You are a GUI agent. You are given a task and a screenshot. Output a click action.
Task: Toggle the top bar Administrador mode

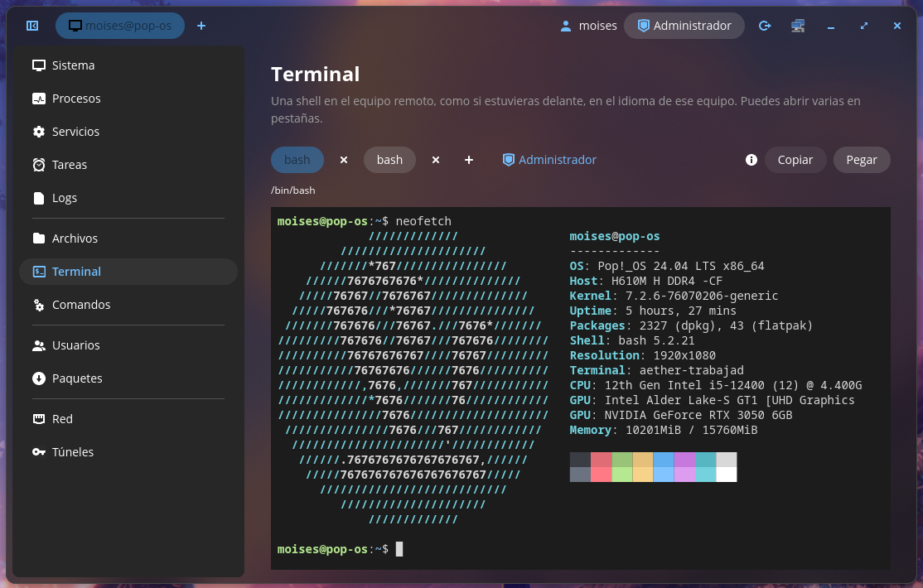click(684, 26)
